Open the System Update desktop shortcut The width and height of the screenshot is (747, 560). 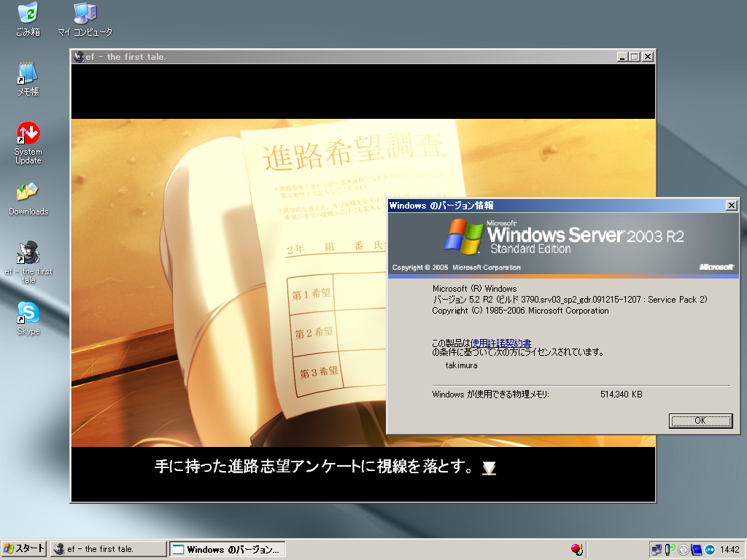click(x=28, y=143)
